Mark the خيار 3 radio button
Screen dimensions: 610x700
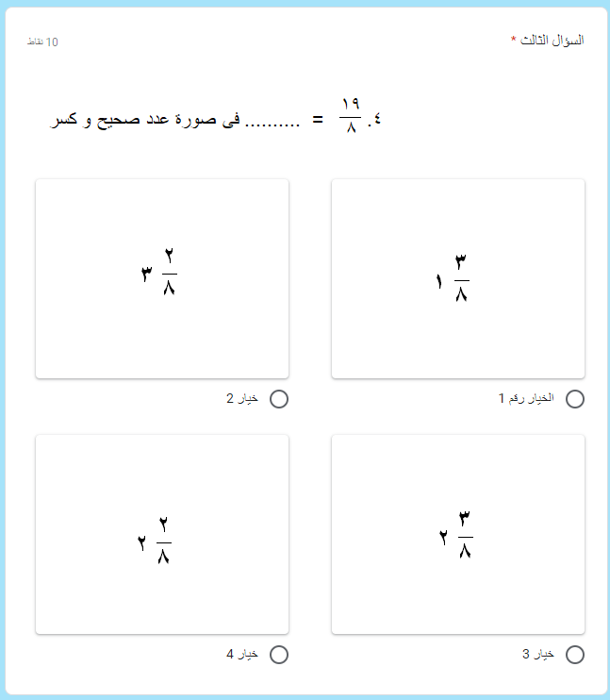[x=574, y=655]
